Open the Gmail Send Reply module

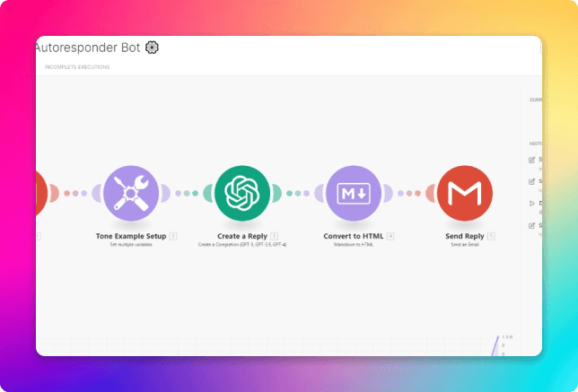[x=465, y=193]
